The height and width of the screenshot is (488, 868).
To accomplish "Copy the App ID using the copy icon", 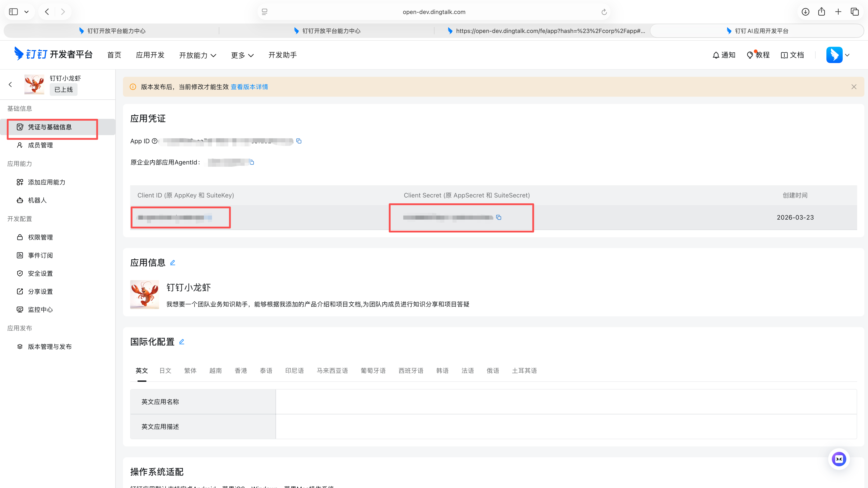I will [x=299, y=141].
